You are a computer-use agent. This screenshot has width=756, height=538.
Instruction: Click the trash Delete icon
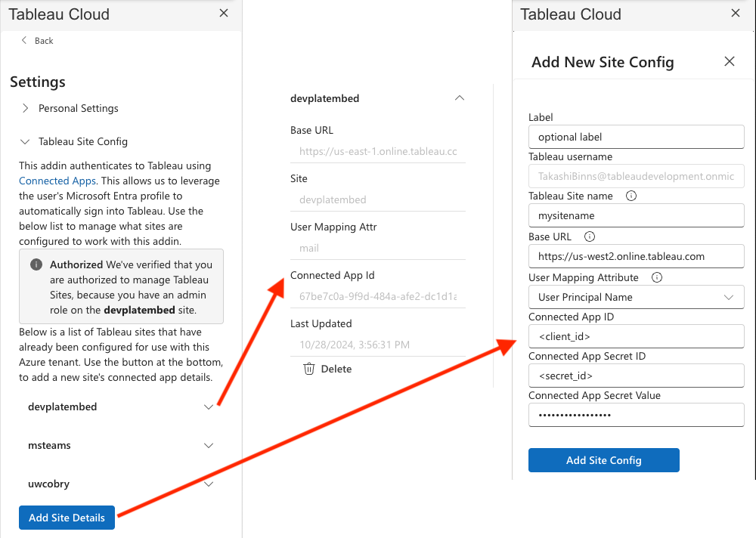pos(308,369)
